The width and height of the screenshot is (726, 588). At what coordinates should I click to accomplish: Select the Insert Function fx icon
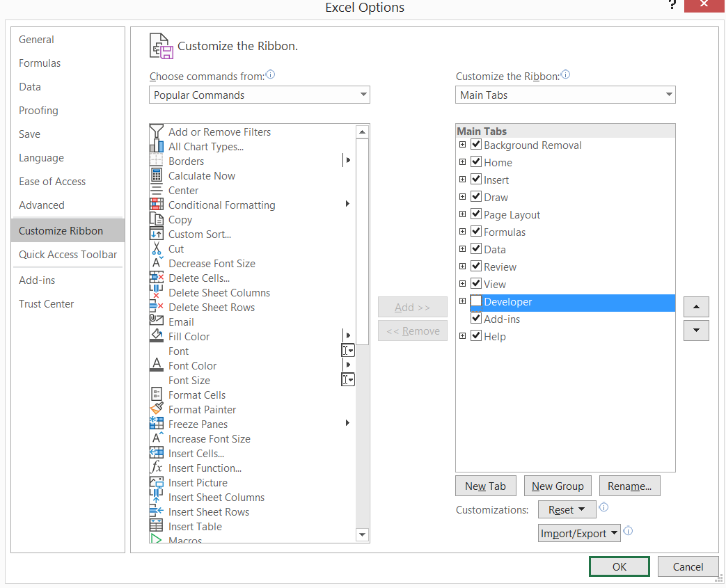(x=159, y=468)
